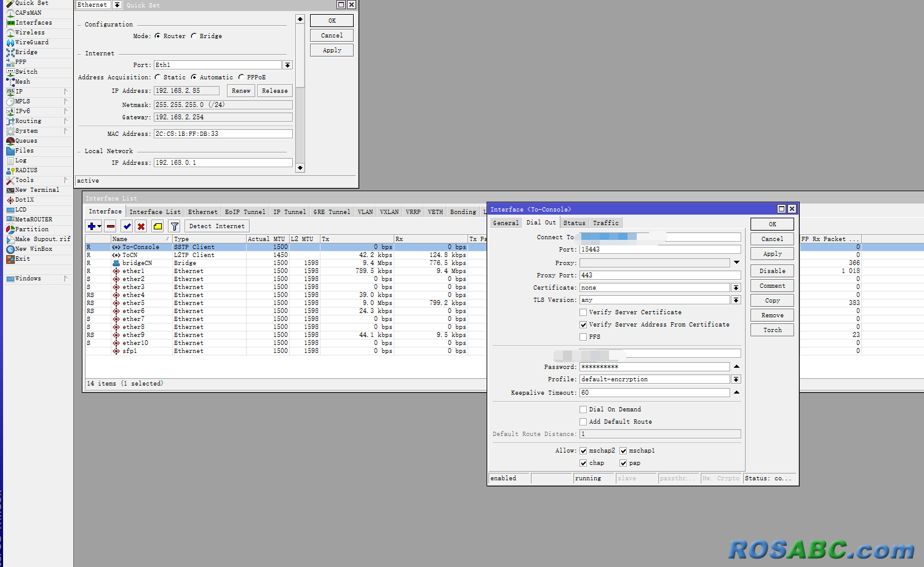Enable the Verify Server Certificate checkbox
The height and width of the screenshot is (567, 924).
click(583, 312)
